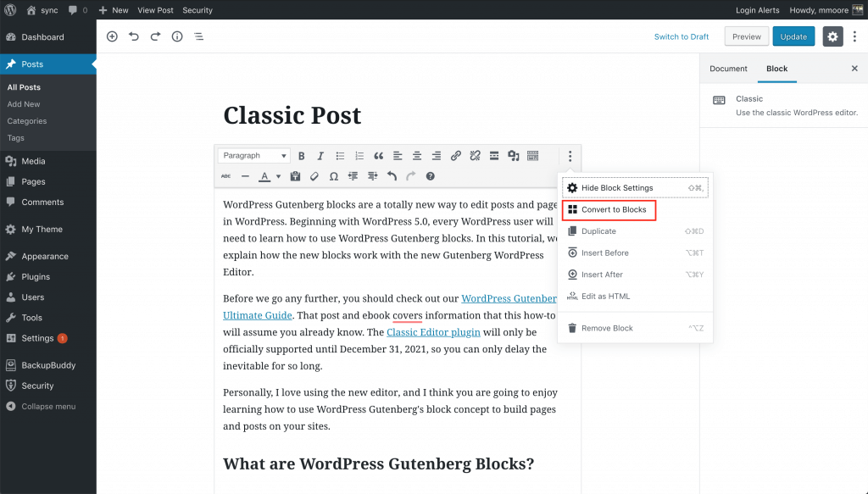The height and width of the screenshot is (494, 868).
Task: Click Switch to Draft
Action: [682, 36]
